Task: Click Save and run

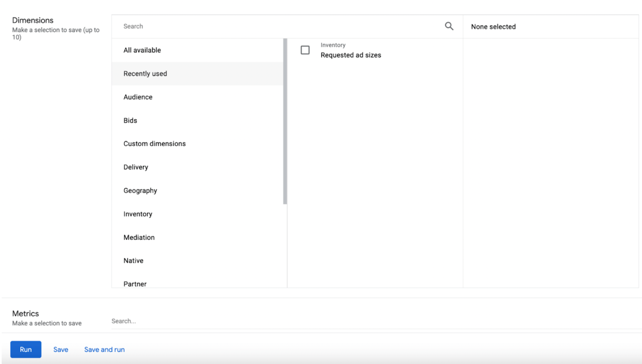Action: tap(104, 350)
